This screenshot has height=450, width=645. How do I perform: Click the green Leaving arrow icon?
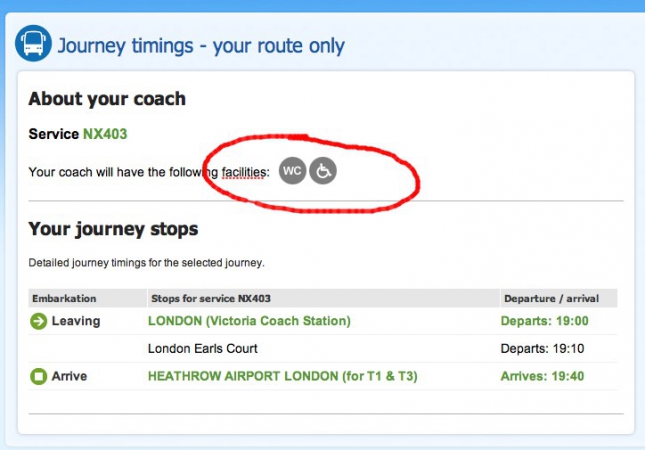tap(39, 321)
